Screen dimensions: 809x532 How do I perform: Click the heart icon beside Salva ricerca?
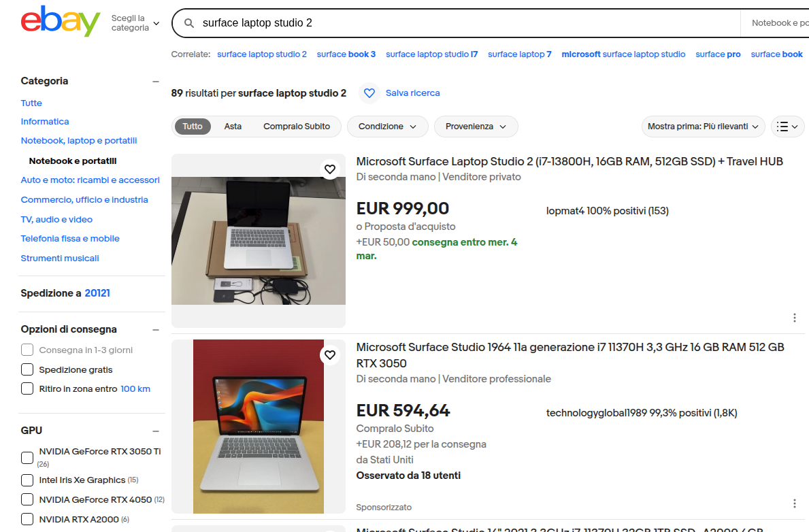click(x=369, y=93)
